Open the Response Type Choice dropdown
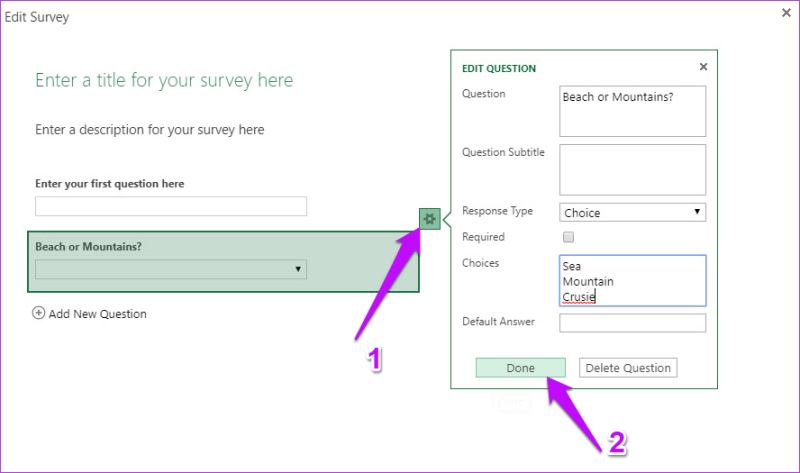The height and width of the screenshot is (473, 800). (x=632, y=212)
